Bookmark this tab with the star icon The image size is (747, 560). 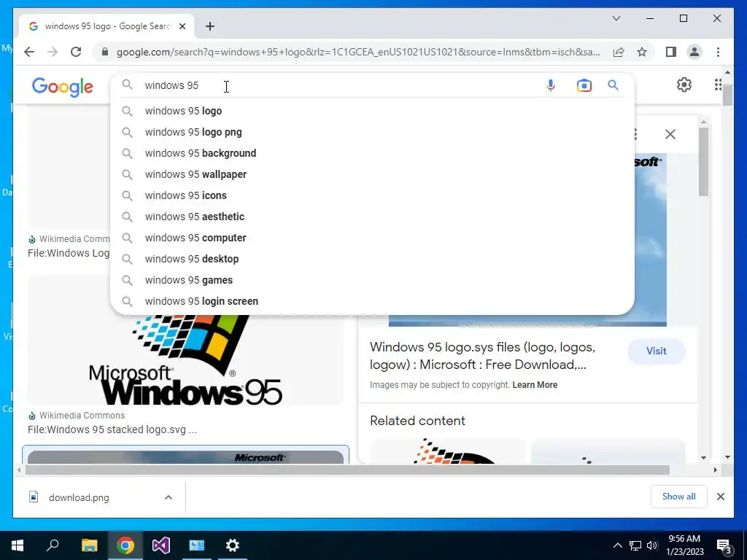pyautogui.click(x=642, y=52)
